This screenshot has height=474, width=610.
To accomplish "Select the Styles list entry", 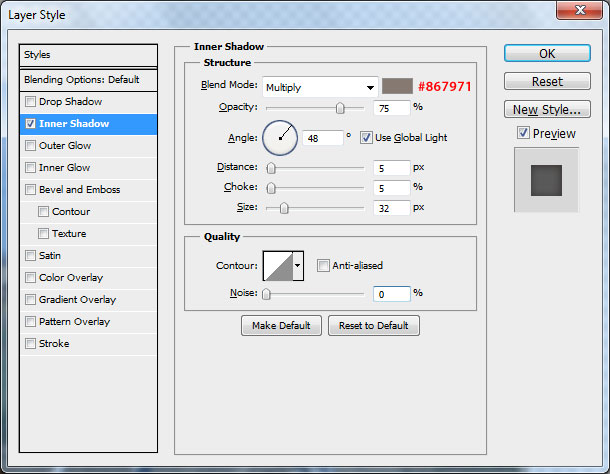I will pos(88,55).
